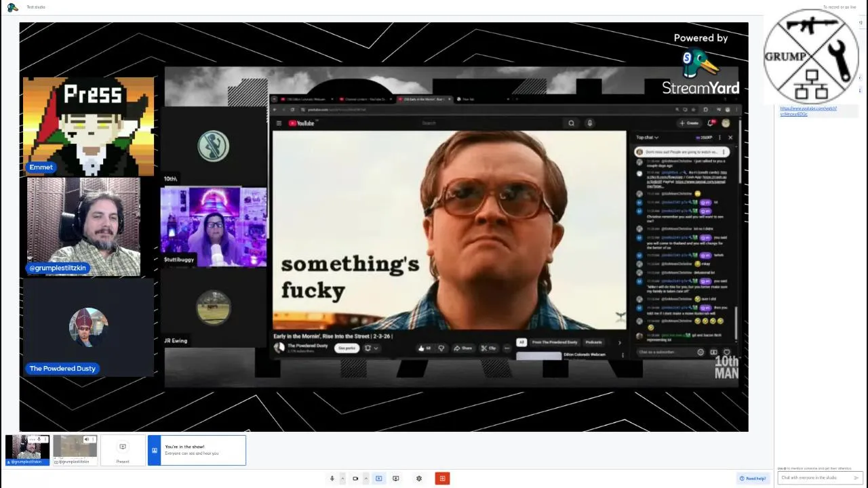Start voice search with microphone icon
This screenshot has width=868, height=488.
coord(589,123)
